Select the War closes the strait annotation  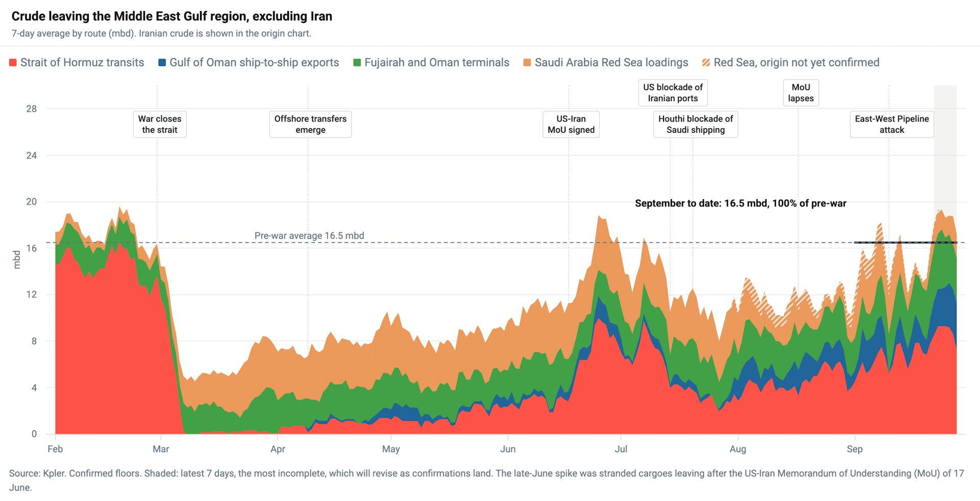[160, 124]
